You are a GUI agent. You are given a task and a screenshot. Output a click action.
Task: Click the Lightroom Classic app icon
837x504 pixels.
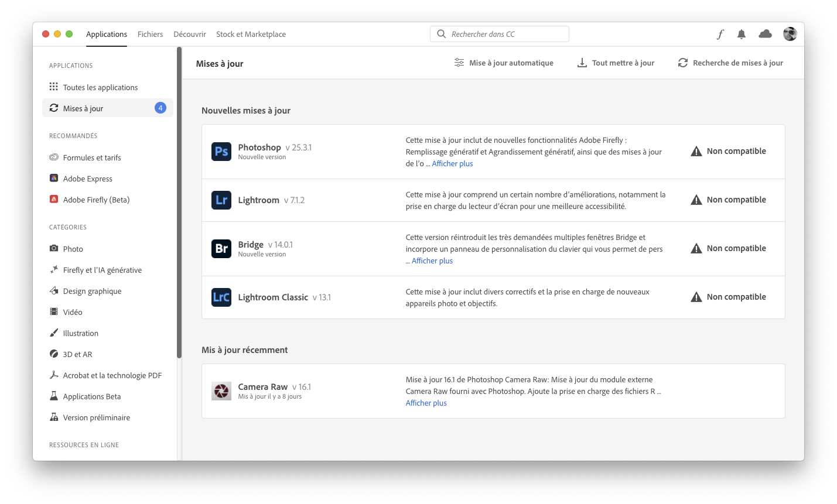point(221,297)
